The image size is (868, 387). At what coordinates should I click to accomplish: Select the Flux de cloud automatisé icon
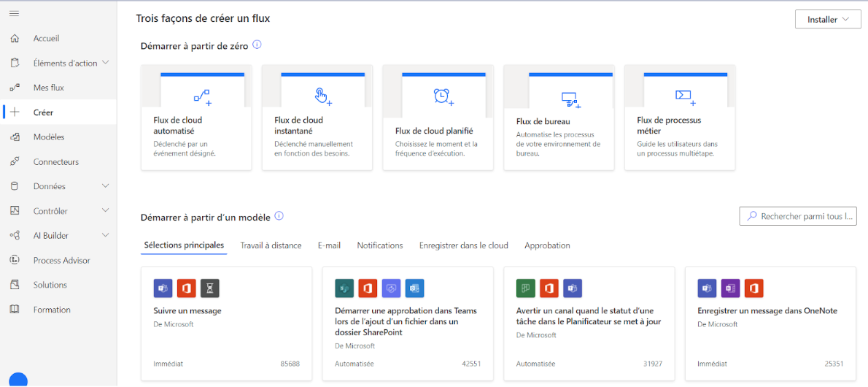201,96
